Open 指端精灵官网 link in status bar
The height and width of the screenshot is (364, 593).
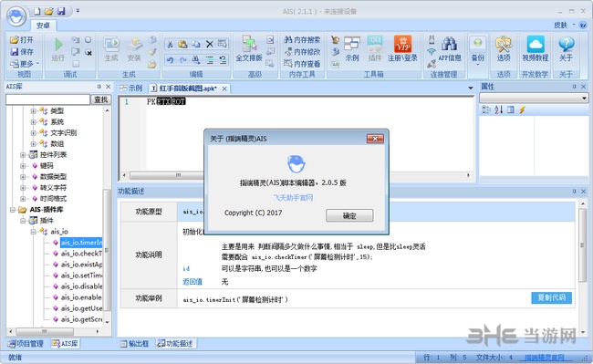[545, 358]
